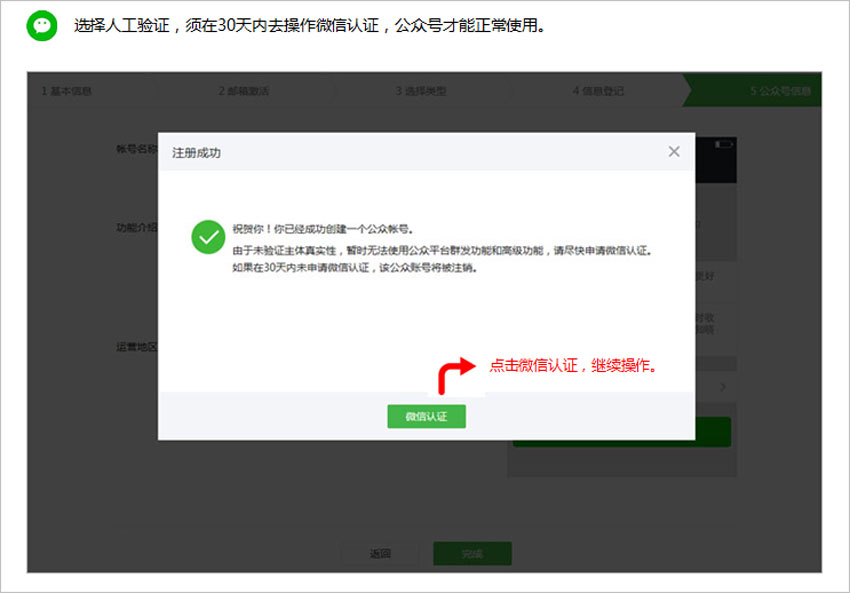Click the right chevron in phone preview
850x593 pixels.
[723, 387]
